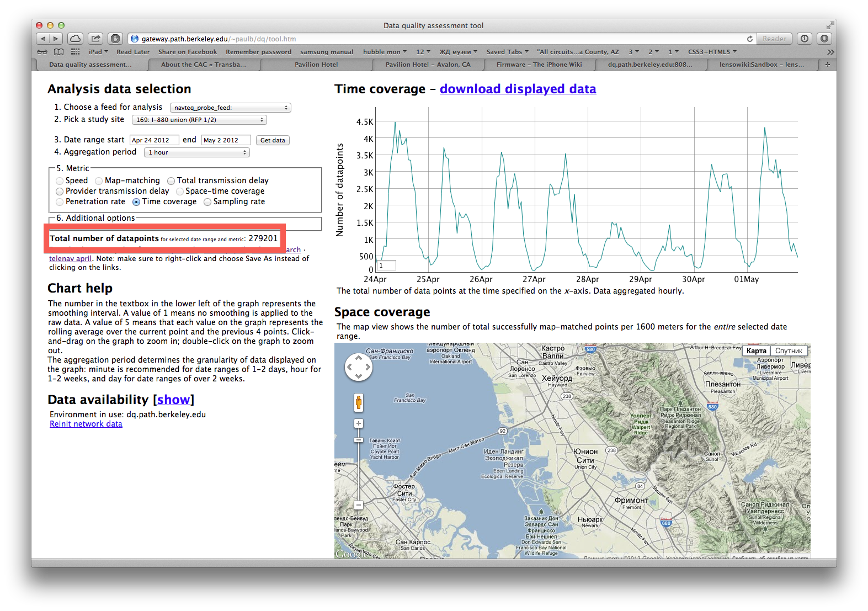Zoom in with the map plus button
This screenshot has width=868, height=611.
click(x=359, y=423)
